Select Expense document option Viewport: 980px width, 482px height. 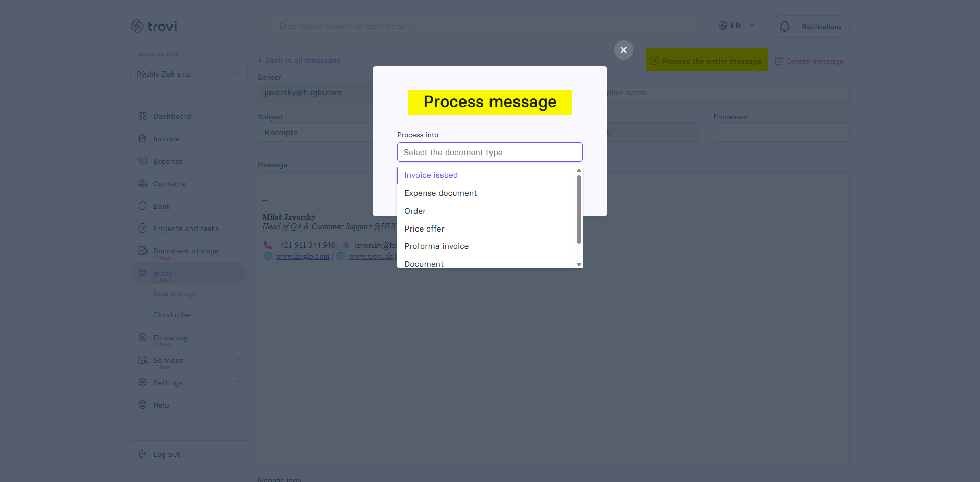486,193
